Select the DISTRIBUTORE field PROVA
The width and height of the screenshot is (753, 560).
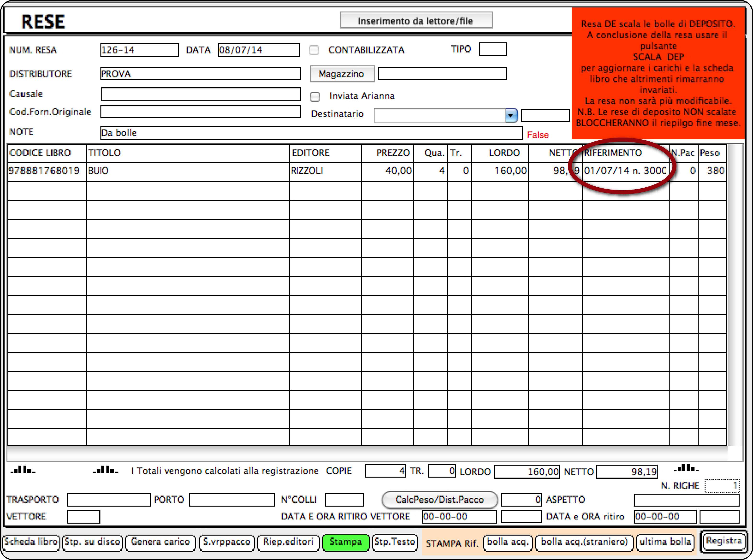coord(200,74)
